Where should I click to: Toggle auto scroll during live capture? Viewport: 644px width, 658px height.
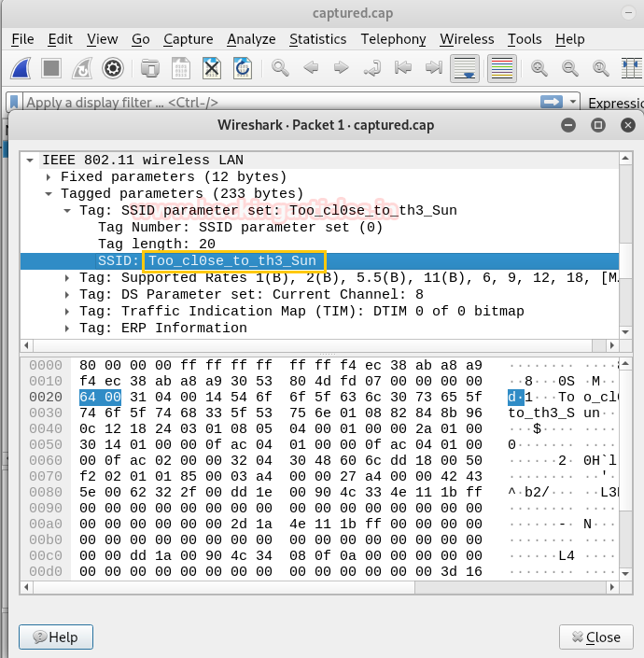[x=465, y=68]
